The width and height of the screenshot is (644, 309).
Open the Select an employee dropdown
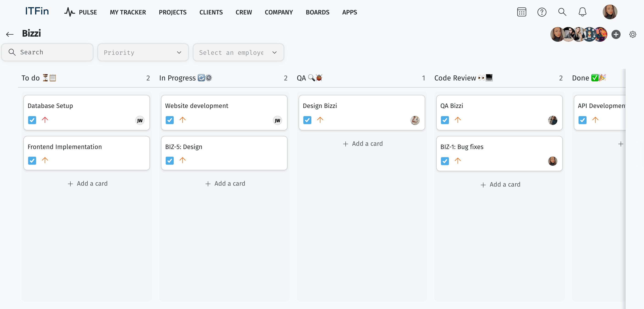(238, 52)
